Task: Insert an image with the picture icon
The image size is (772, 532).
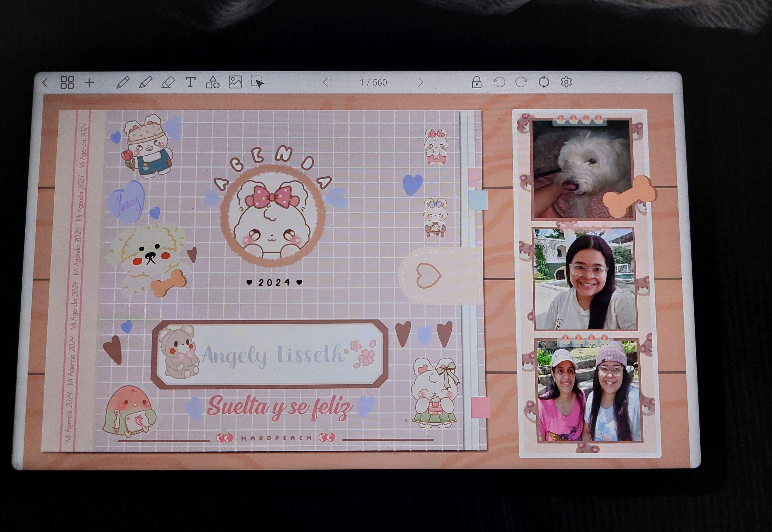Action: (x=235, y=82)
